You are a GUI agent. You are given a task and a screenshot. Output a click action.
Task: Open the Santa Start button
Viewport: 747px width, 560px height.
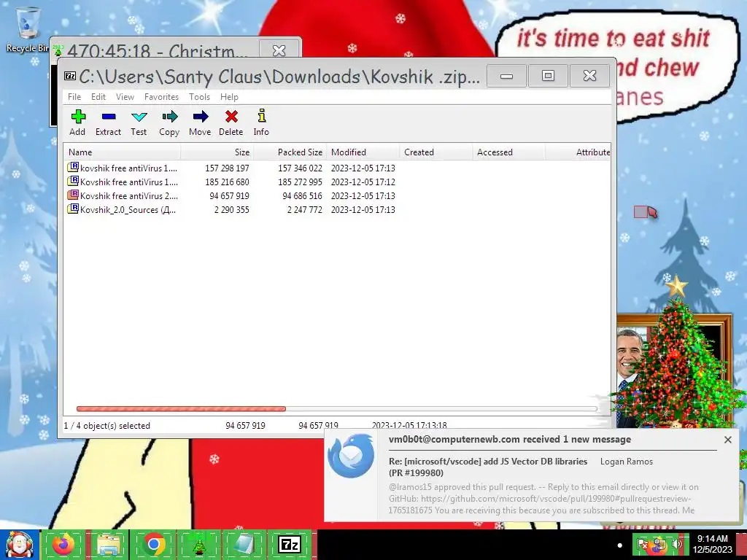click(x=19, y=545)
